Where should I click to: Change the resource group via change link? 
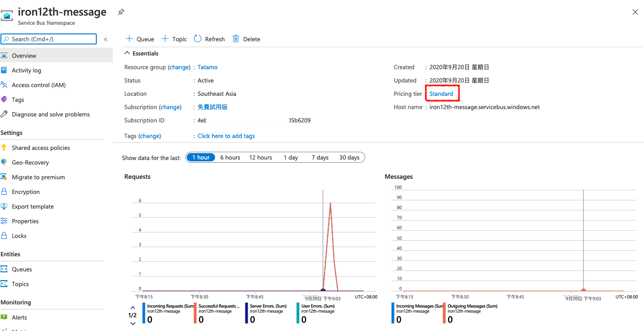click(179, 67)
